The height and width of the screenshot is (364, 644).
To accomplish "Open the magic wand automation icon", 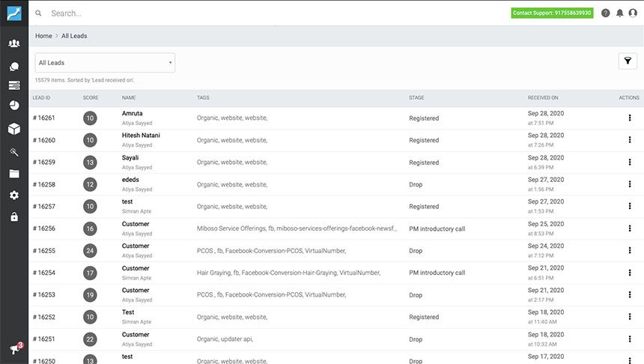I will pyautogui.click(x=14, y=152).
